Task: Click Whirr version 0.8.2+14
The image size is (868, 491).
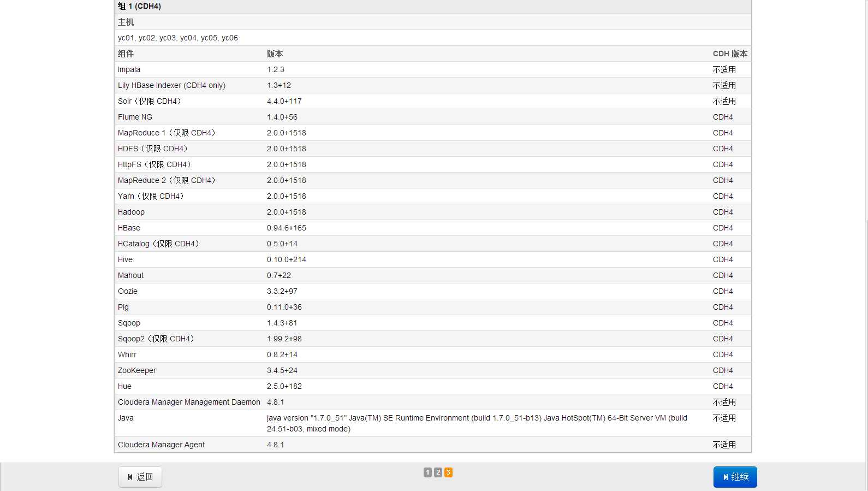Action: [x=282, y=354]
